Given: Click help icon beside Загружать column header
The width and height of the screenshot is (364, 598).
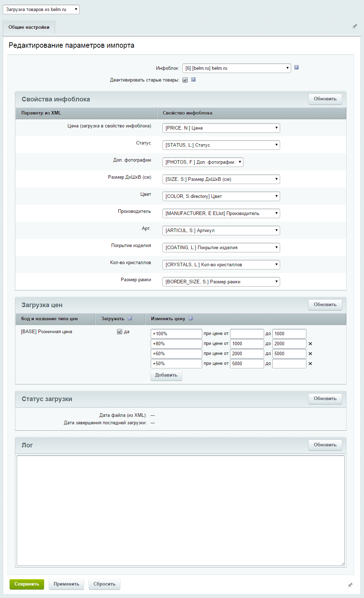Looking at the screenshot, I should (130, 318).
